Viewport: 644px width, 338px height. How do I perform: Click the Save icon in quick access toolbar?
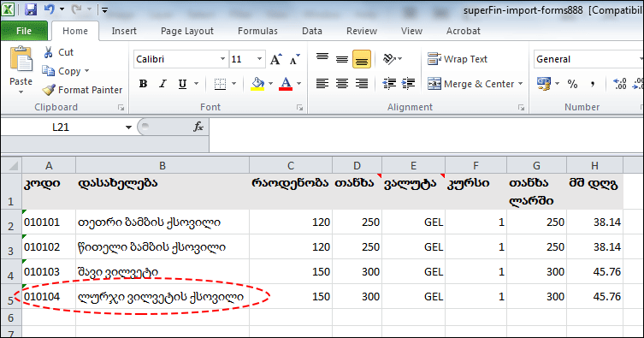[31, 9]
